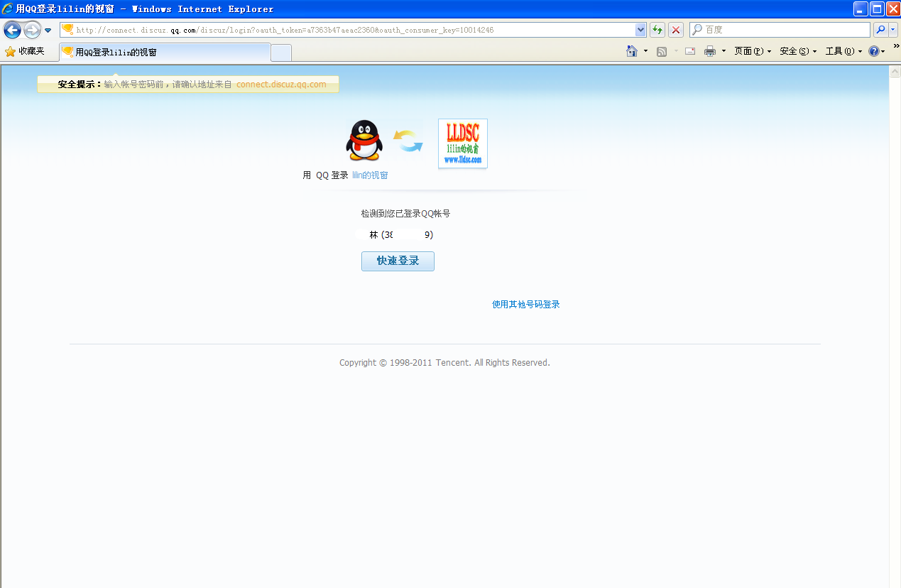Click the QQ penguin logo

(364, 140)
